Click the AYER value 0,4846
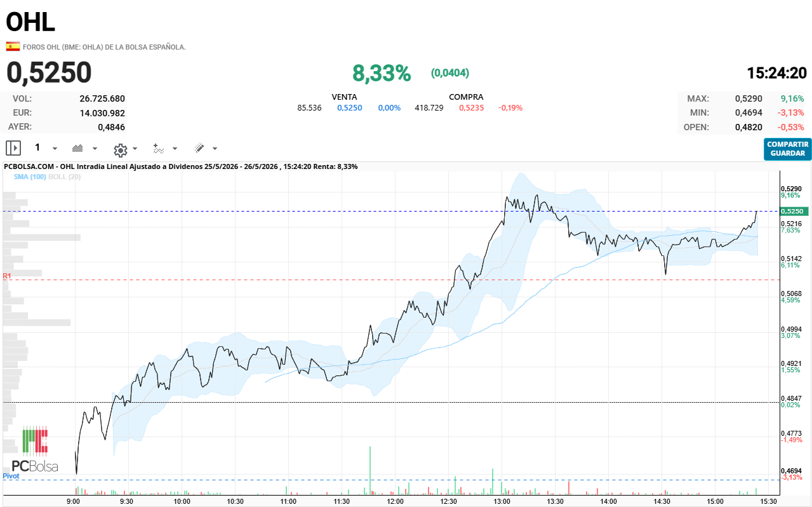The width and height of the screenshot is (812, 507). [x=111, y=126]
